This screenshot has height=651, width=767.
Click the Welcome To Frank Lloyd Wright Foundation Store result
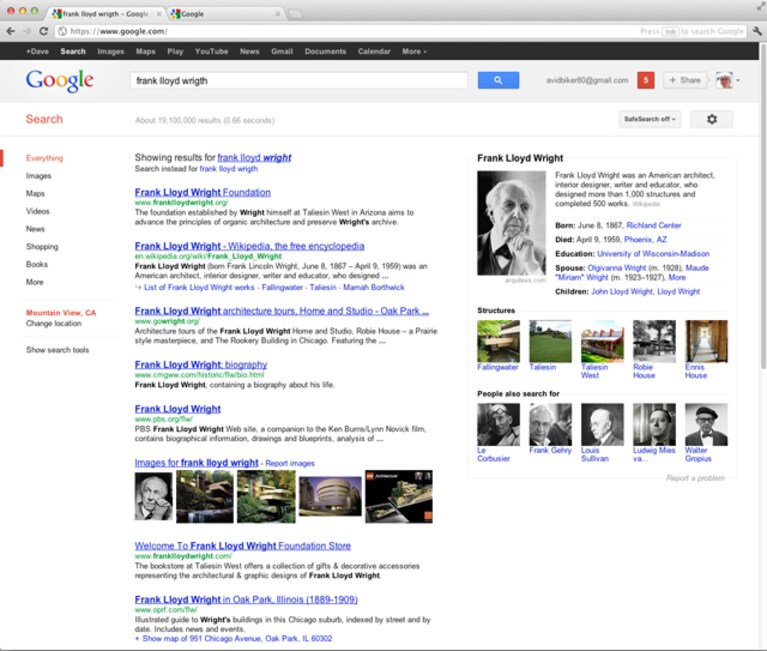243,546
